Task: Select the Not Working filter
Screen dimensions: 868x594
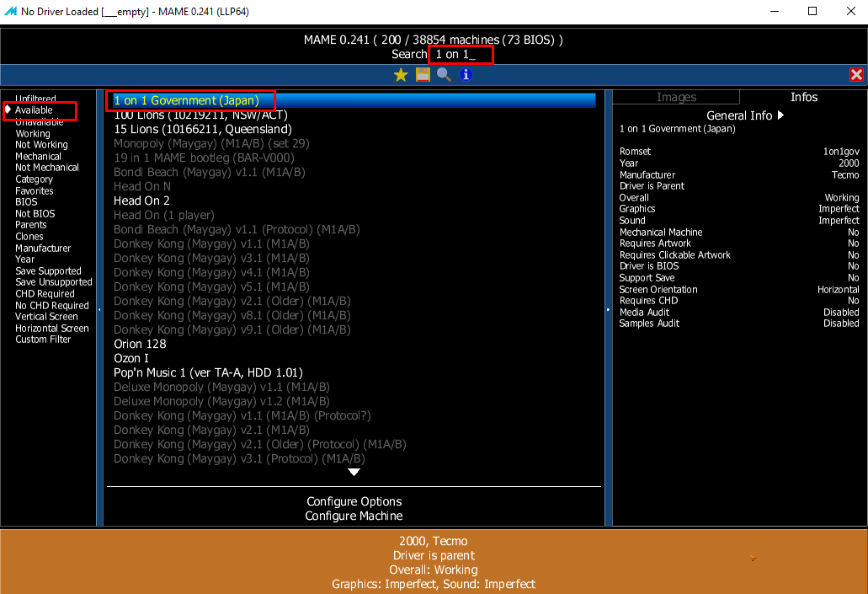Action: click(x=41, y=145)
